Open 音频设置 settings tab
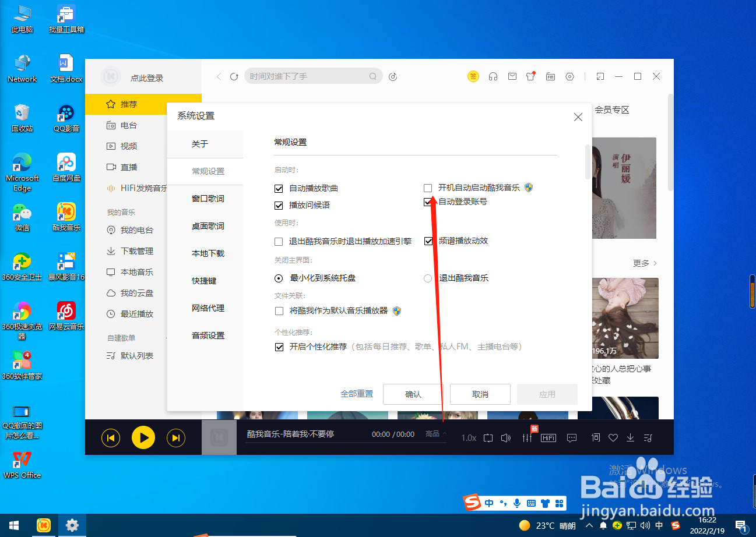 [x=205, y=335]
